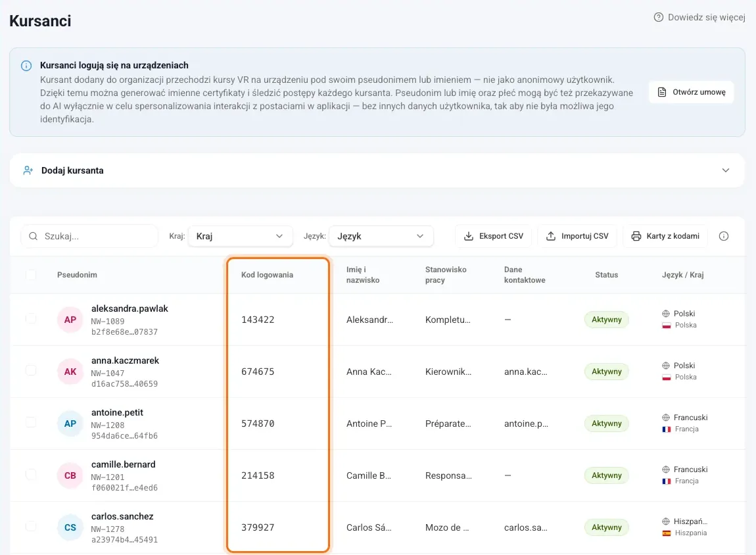Viewport: 756px width, 555px height.
Task: Sort by the Pseudonim column header
Action: coord(77,275)
